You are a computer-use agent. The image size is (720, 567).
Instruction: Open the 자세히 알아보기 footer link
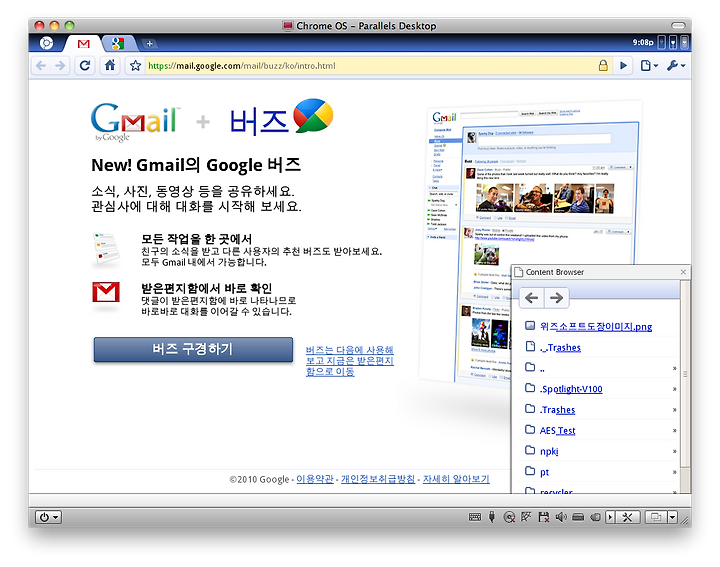click(x=456, y=479)
